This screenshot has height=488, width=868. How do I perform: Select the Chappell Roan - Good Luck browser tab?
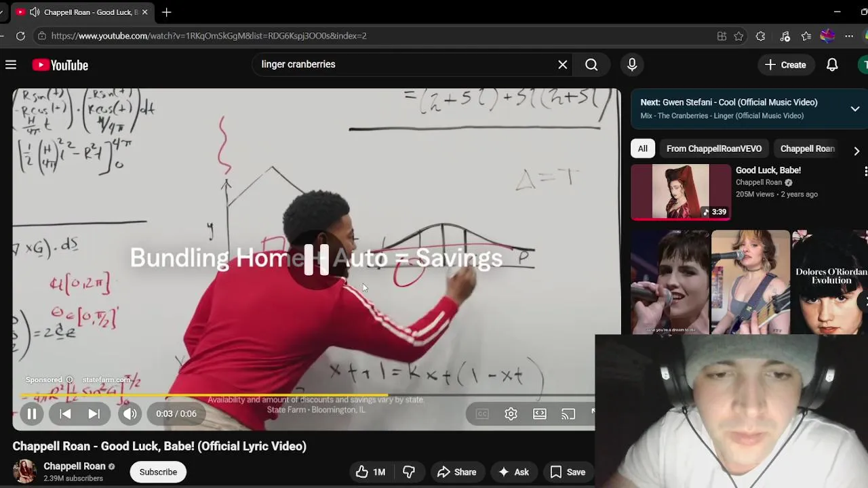[83, 12]
